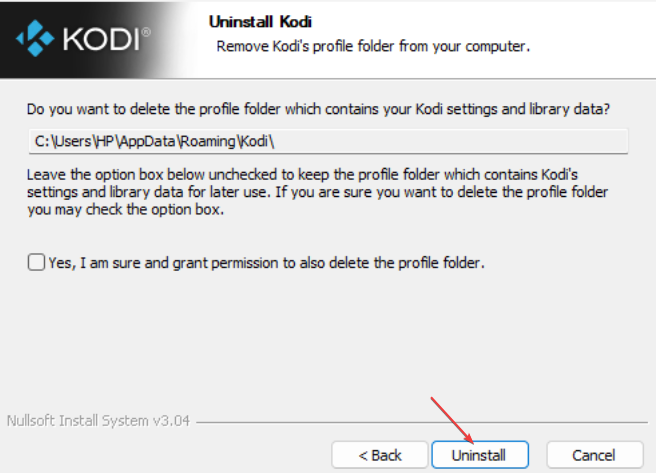Click the Uninstall button
This screenshot has width=656, height=473.
pyautogui.click(x=480, y=455)
